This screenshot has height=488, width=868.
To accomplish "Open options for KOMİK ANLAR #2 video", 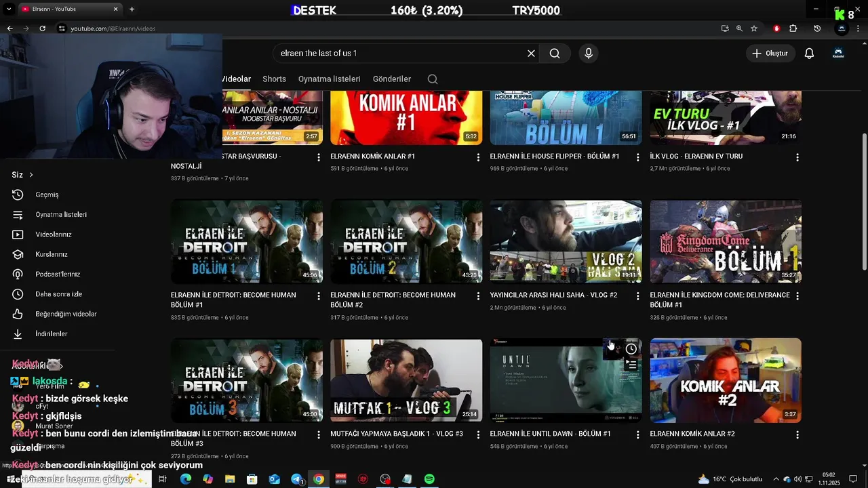I will (797, 434).
